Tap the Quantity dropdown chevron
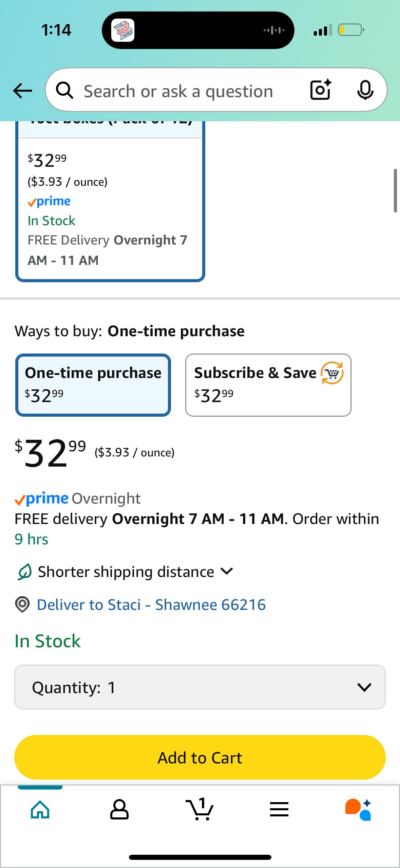400x868 pixels. pyautogui.click(x=364, y=687)
